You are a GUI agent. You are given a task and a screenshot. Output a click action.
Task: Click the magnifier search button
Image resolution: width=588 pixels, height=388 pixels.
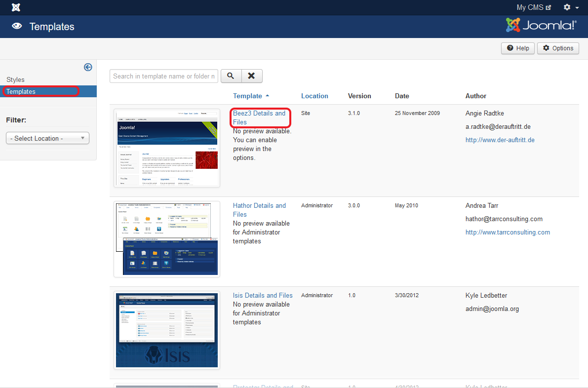click(x=231, y=76)
